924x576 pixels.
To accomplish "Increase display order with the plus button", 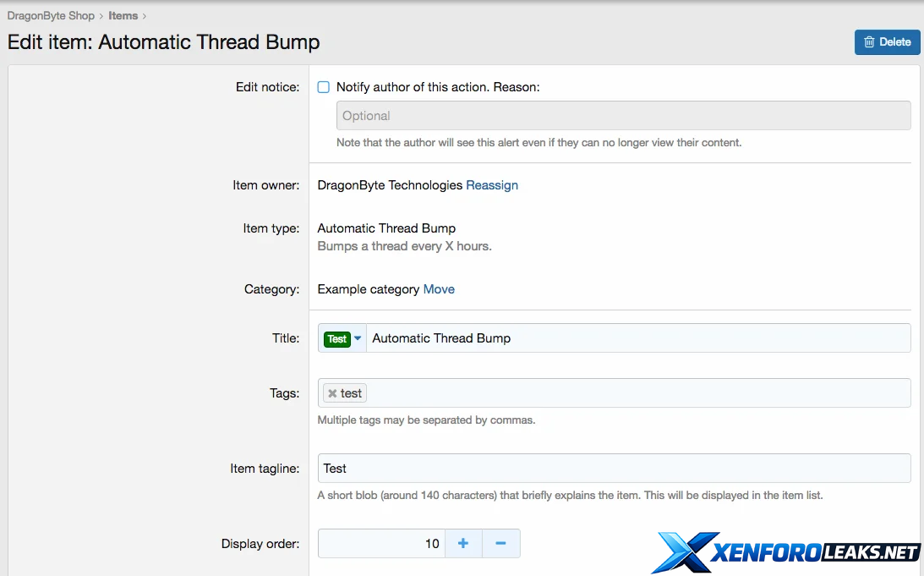I will coord(463,544).
